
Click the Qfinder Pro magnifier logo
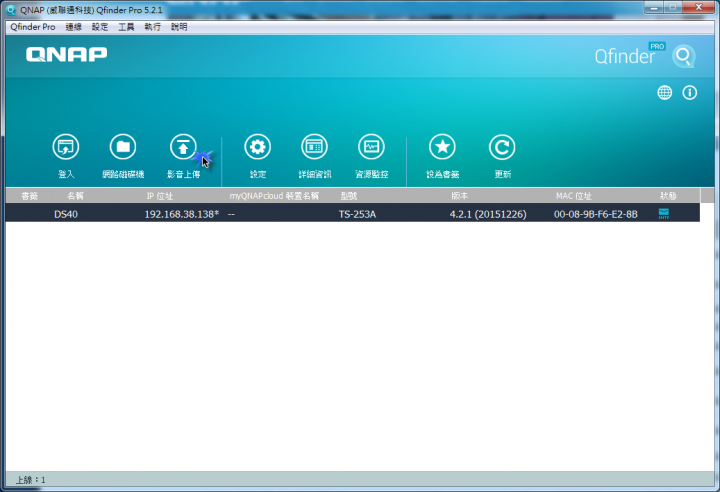pos(684,56)
